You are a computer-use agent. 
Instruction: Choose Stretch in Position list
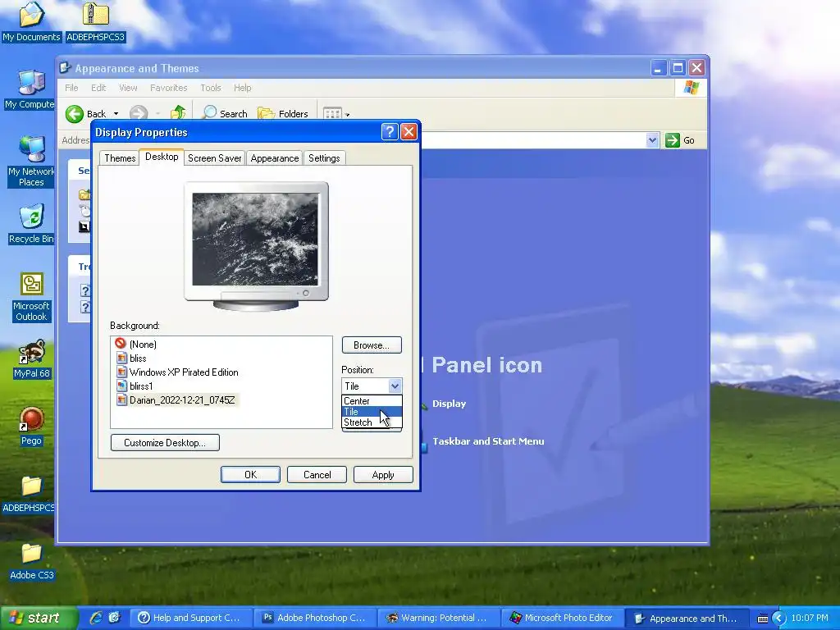372,422
